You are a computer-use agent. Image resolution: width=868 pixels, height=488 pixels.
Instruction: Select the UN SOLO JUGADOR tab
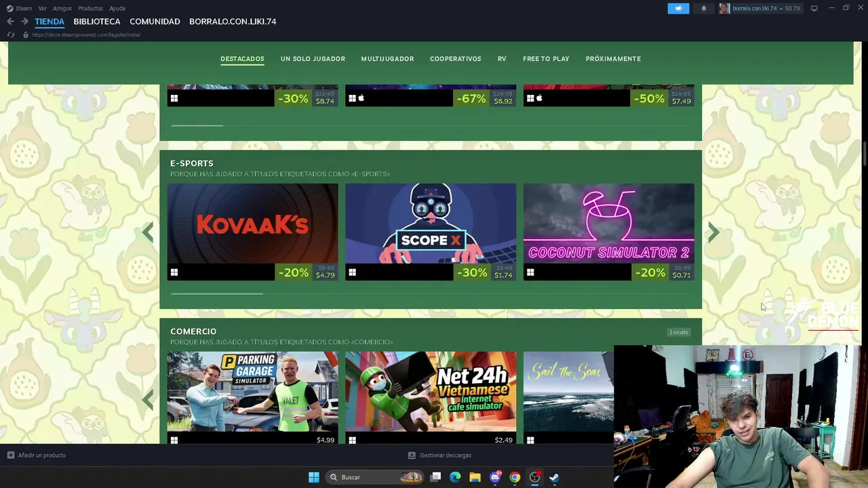click(313, 59)
